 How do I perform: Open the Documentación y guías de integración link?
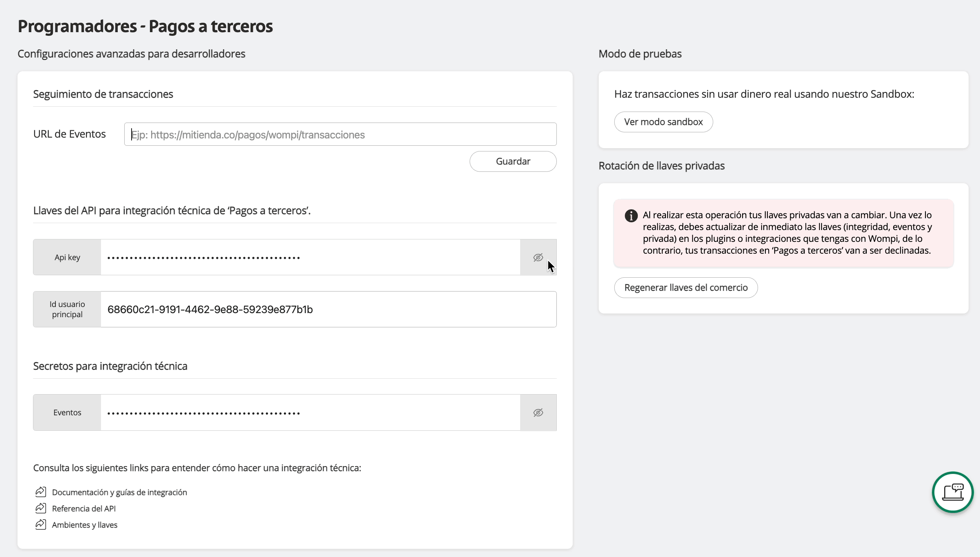coord(119,491)
